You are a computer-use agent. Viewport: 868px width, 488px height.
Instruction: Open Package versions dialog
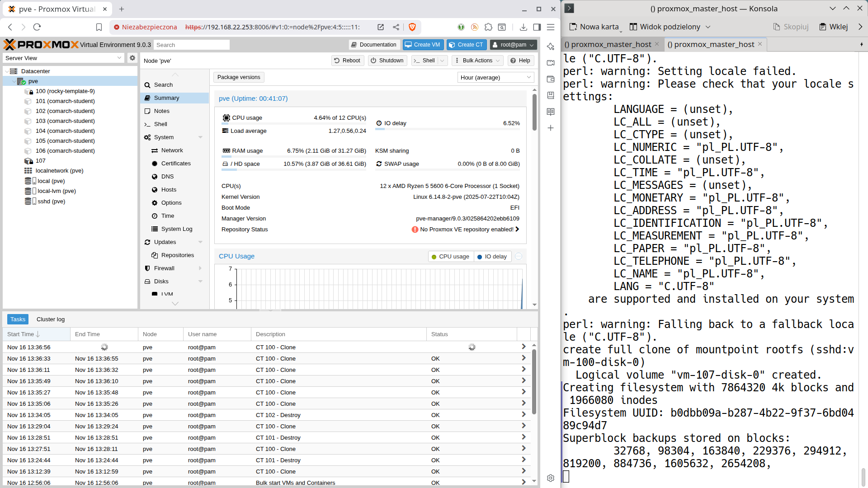[x=239, y=77]
